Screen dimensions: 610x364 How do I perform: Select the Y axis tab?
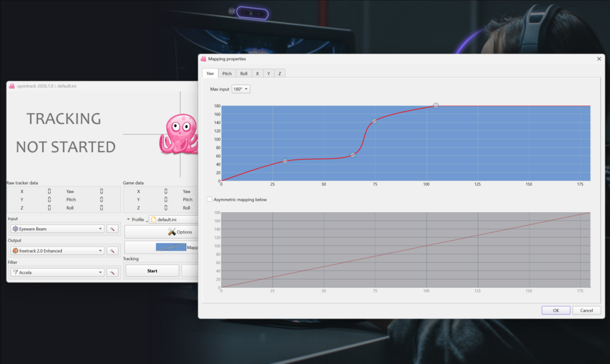pos(269,73)
